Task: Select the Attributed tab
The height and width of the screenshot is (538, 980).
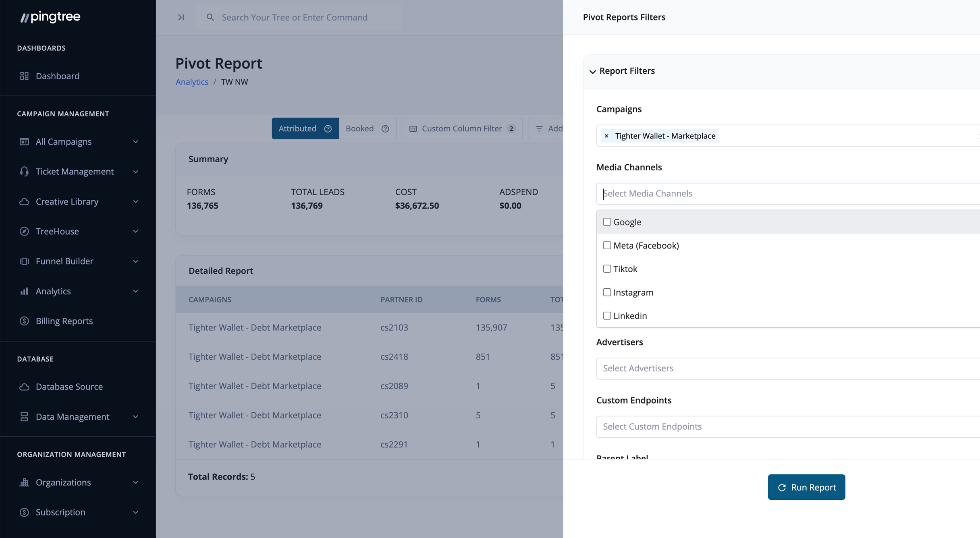Action: tap(297, 128)
